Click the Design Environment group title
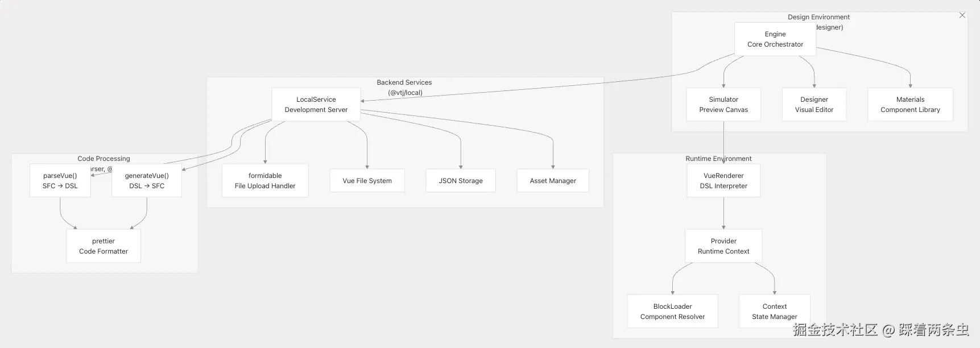980x348 pixels. (x=818, y=17)
